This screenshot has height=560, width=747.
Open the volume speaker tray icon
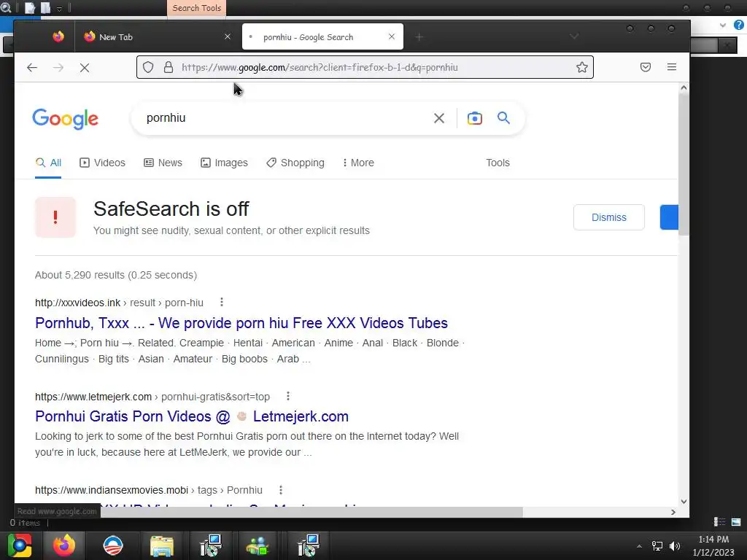pyautogui.click(x=675, y=546)
